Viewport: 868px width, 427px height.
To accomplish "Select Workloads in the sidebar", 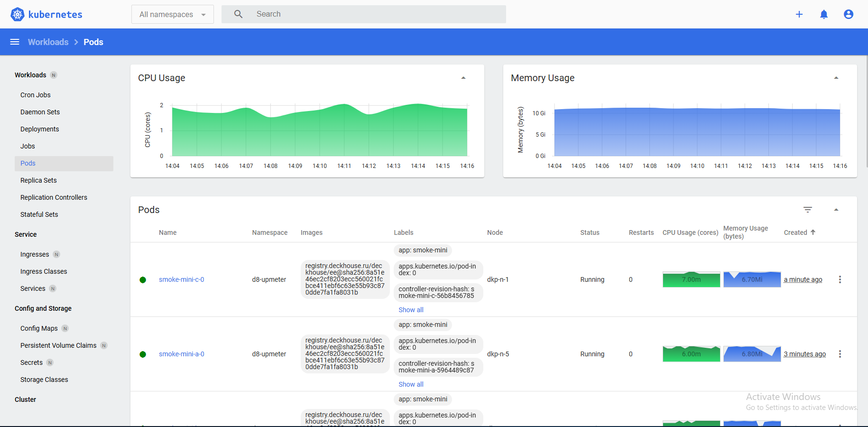I will 30,75.
